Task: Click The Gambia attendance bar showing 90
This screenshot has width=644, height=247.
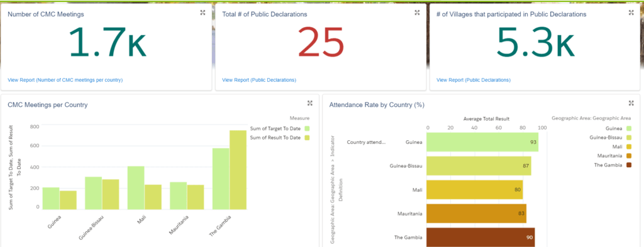Action: [x=480, y=237]
